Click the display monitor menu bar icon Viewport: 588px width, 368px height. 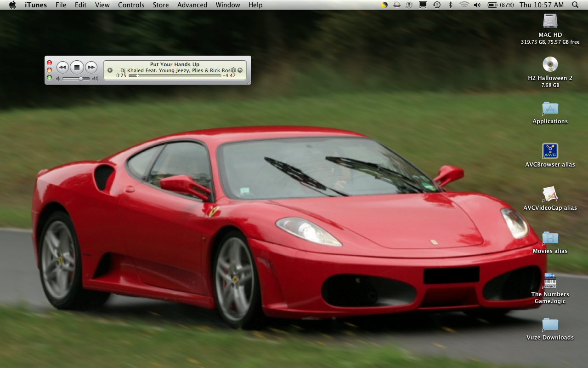coord(423,5)
